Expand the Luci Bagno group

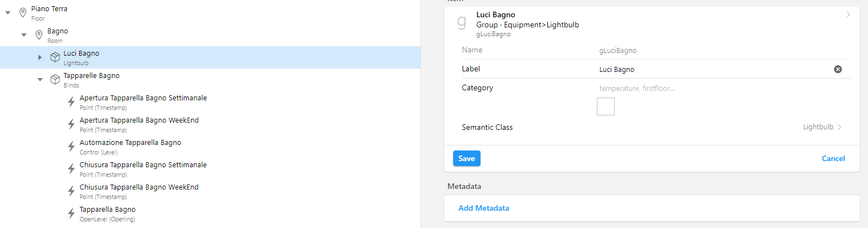point(40,57)
